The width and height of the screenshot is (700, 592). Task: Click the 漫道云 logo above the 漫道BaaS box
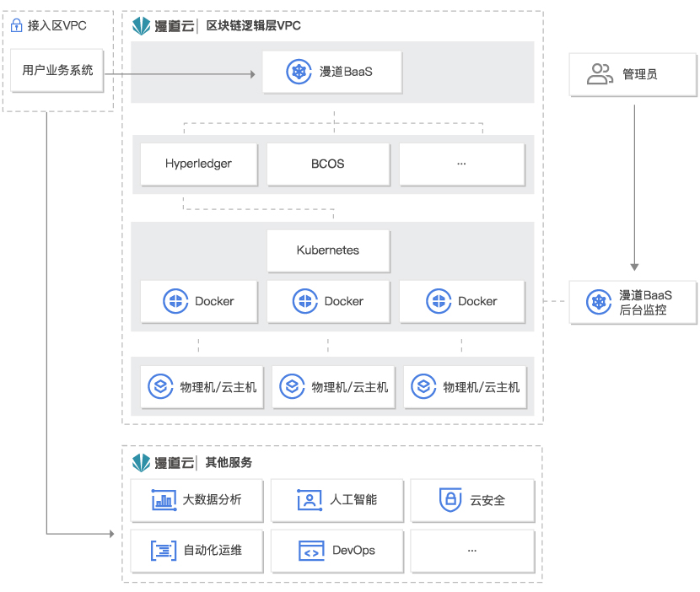(164, 26)
